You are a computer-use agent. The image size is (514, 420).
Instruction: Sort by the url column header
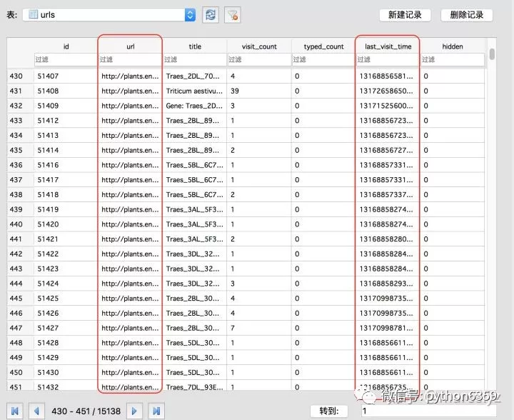(x=130, y=46)
